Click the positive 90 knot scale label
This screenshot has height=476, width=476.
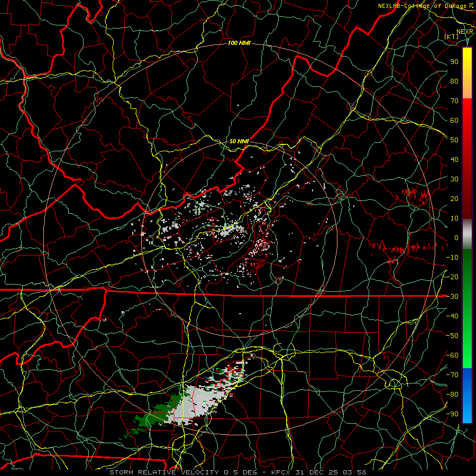pos(454,62)
